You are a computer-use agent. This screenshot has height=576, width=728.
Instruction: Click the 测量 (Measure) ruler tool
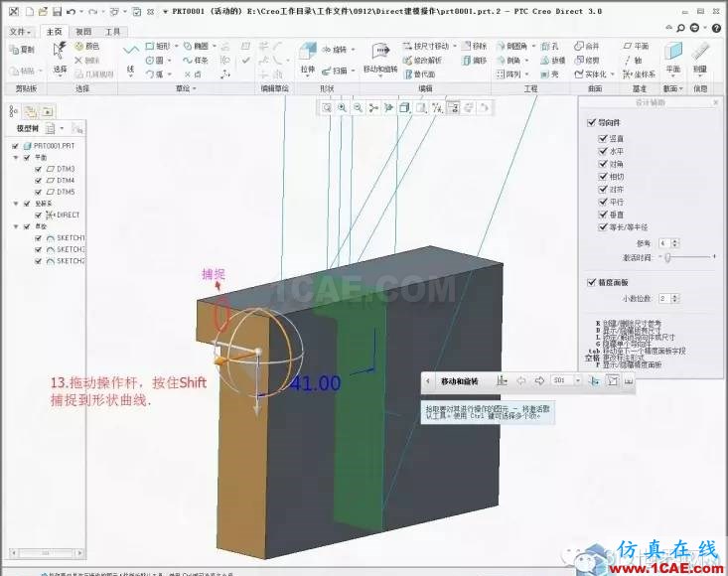pos(700,59)
